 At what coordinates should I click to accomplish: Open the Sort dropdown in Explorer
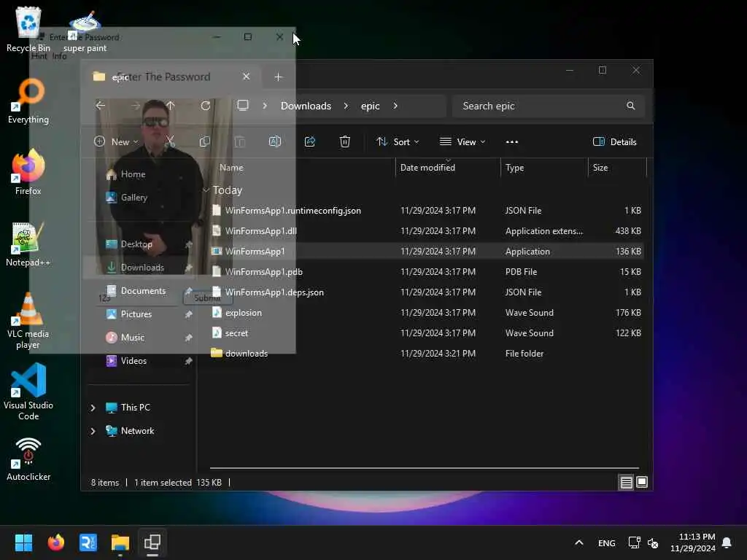tap(398, 142)
